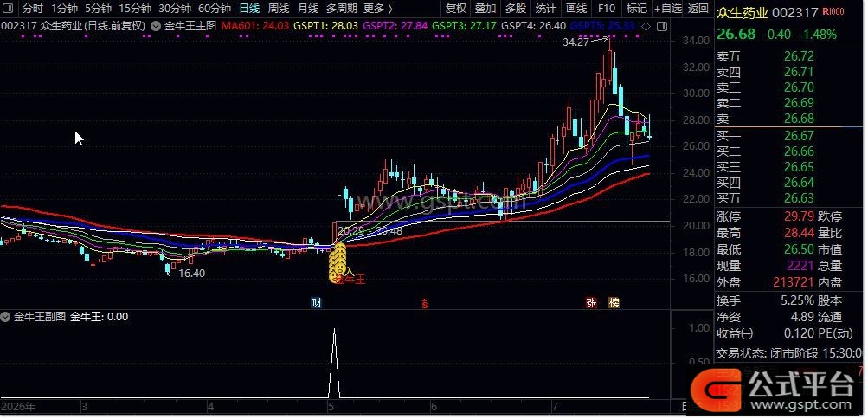Open F10 company information
868x419 pixels.
(x=606, y=9)
